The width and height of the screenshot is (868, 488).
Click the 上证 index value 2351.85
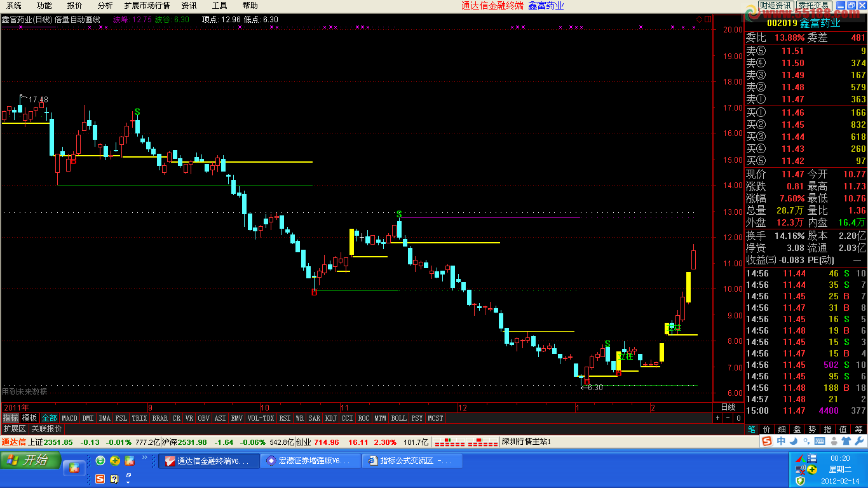58,442
